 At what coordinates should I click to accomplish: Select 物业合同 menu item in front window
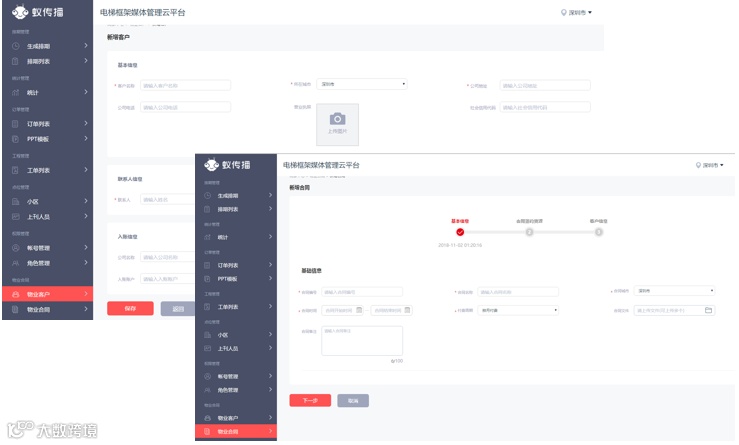[236, 431]
